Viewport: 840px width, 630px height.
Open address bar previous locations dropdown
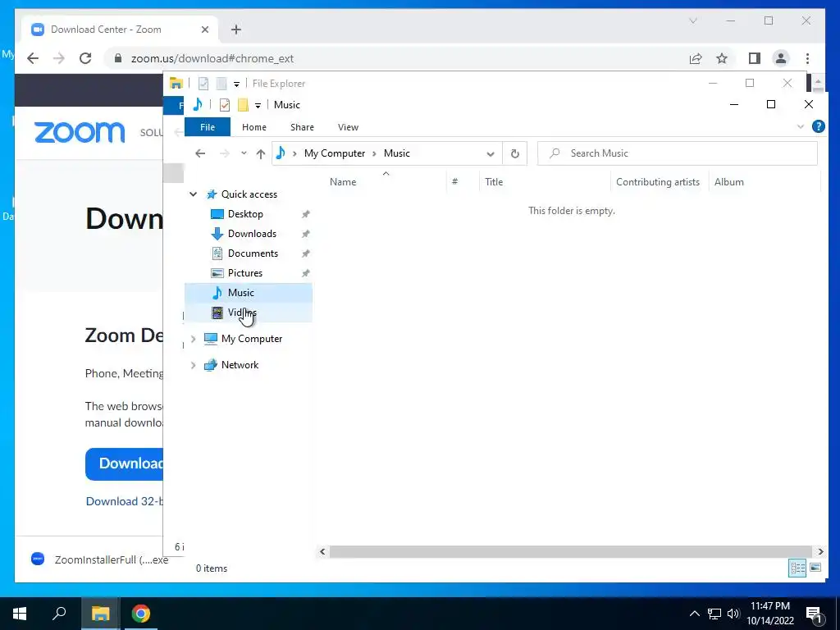tap(491, 153)
